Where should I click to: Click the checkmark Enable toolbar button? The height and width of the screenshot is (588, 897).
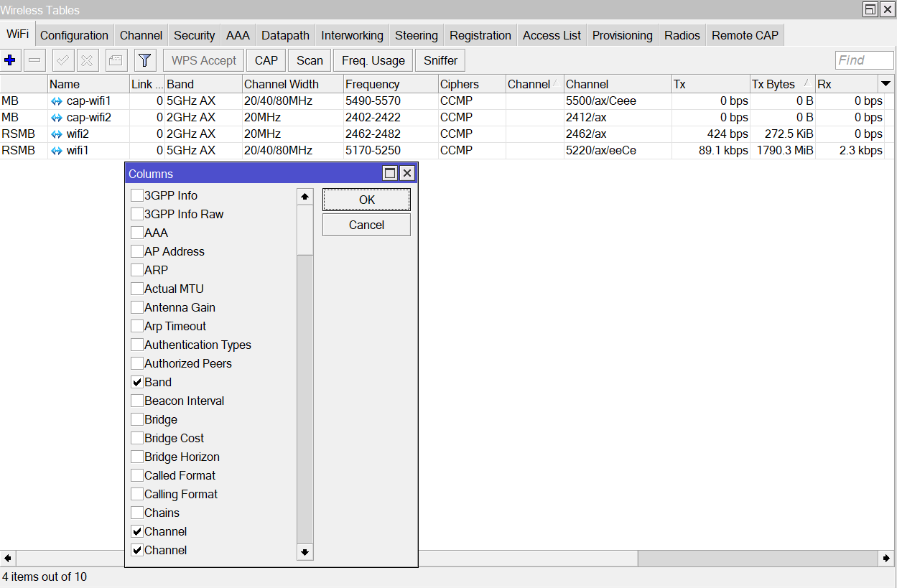[63, 60]
